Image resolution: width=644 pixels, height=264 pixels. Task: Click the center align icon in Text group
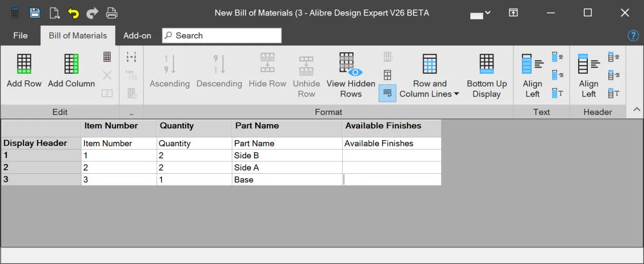point(557,57)
